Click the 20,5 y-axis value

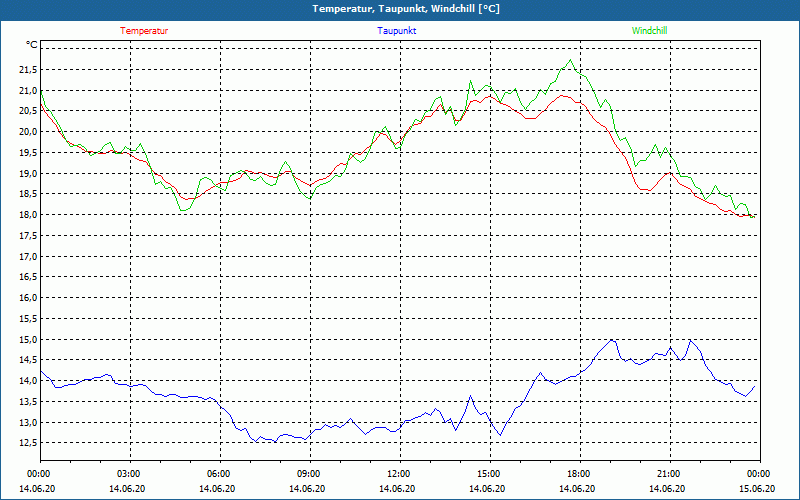(x=28, y=111)
